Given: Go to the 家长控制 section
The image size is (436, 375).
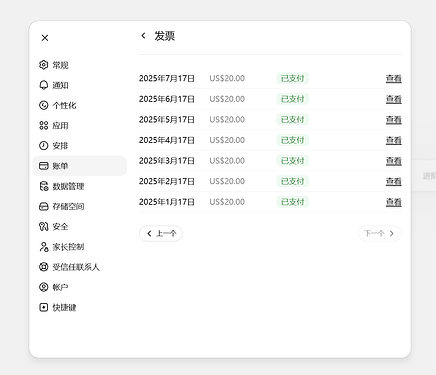Looking at the screenshot, I should tap(80, 247).
